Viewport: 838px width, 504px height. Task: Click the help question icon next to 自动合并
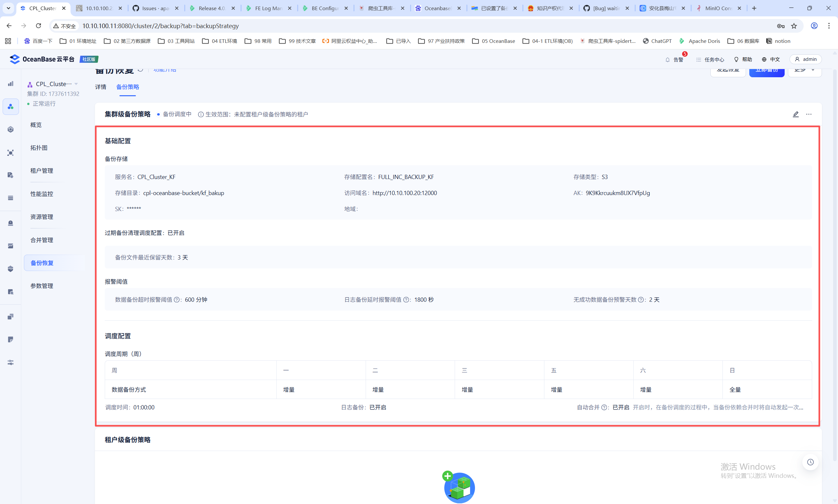pyautogui.click(x=604, y=407)
